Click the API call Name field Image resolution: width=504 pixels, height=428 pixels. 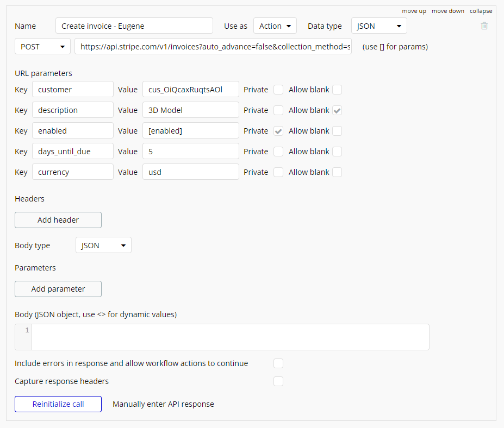click(134, 26)
